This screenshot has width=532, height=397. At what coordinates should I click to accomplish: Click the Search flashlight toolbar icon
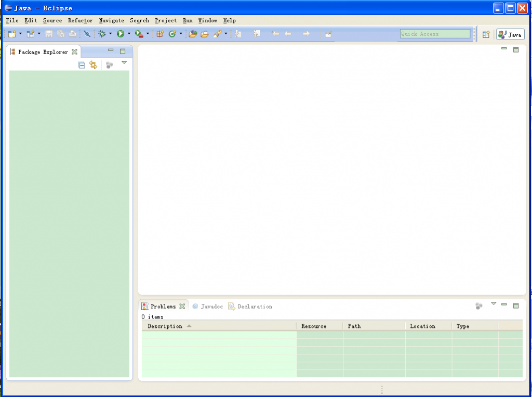coord(218,34)
